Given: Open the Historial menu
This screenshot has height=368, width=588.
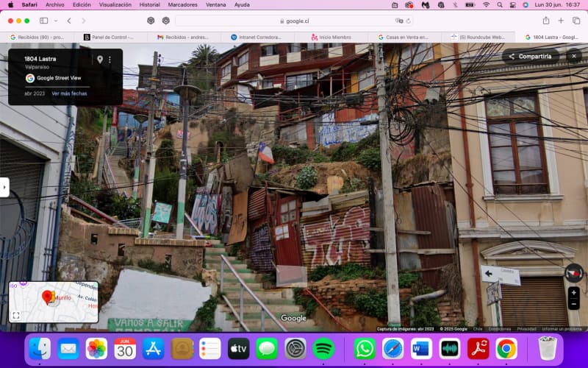Looking at the screenshot, I should tap(150, 5).
